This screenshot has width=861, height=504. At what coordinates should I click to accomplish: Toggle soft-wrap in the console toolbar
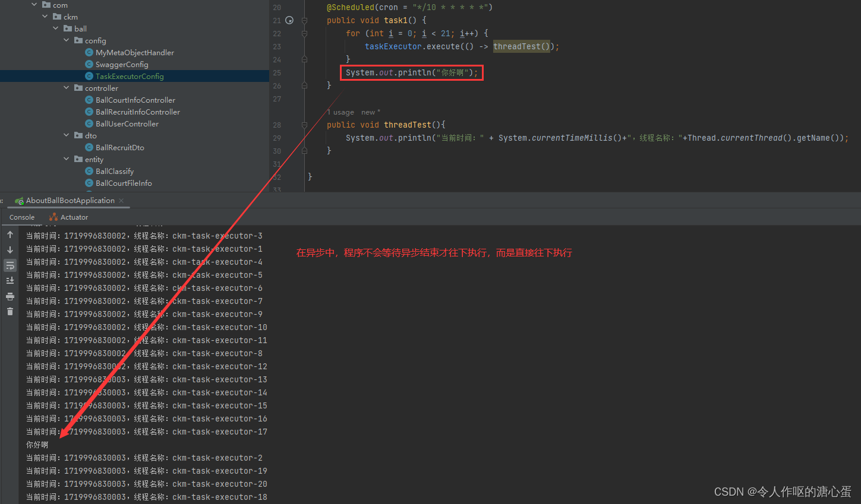point(10,265)
